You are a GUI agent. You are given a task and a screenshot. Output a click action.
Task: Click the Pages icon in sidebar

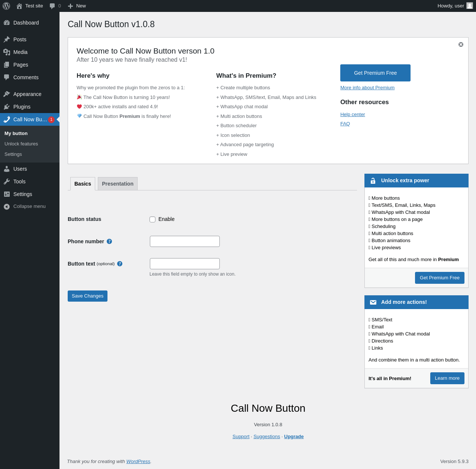pos(7,65)
